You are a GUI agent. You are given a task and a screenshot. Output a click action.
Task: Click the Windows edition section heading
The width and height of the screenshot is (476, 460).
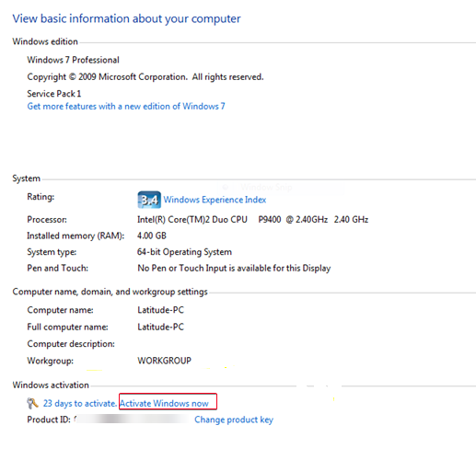(45, 41)
